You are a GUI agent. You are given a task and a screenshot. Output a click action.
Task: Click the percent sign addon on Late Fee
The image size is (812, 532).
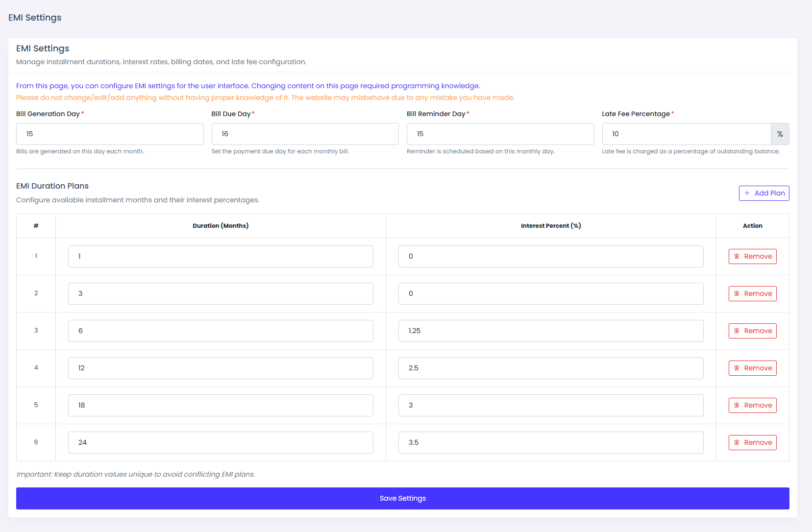click(780, 134)
